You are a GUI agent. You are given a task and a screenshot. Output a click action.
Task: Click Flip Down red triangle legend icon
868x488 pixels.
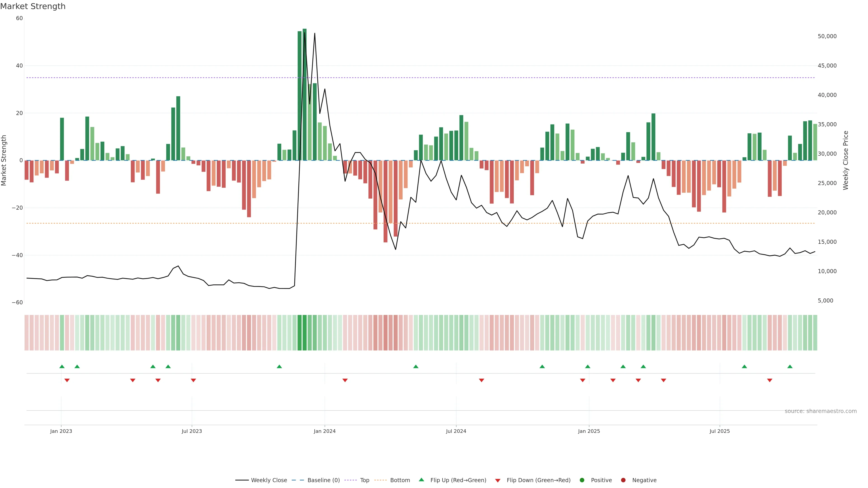(498, 480)
